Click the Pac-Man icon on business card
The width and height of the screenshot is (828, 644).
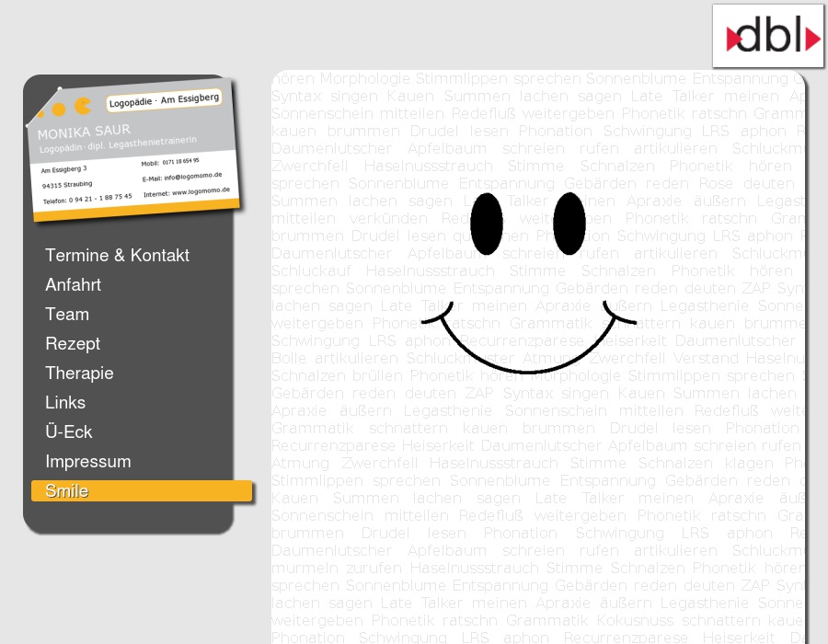[83, 106]
